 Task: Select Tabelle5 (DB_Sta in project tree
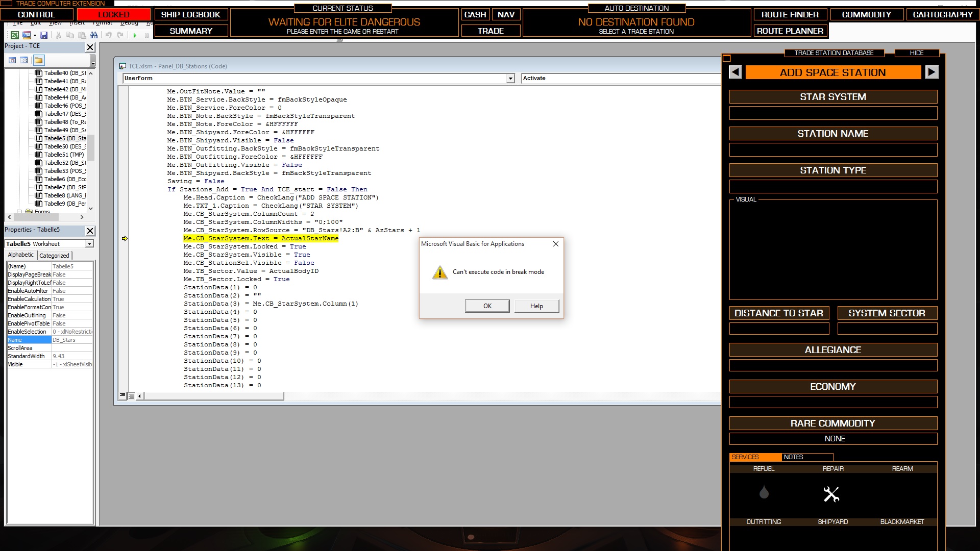click(x=65, y=138)
